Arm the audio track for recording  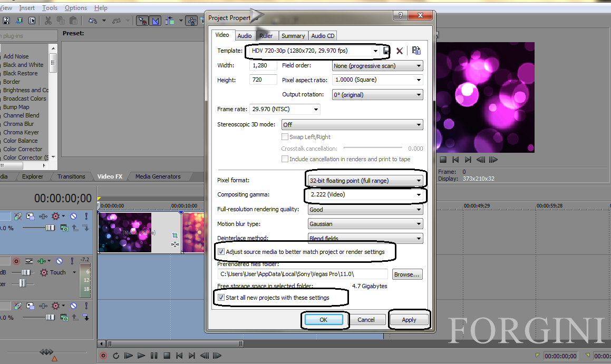click(x=17, y=261)
